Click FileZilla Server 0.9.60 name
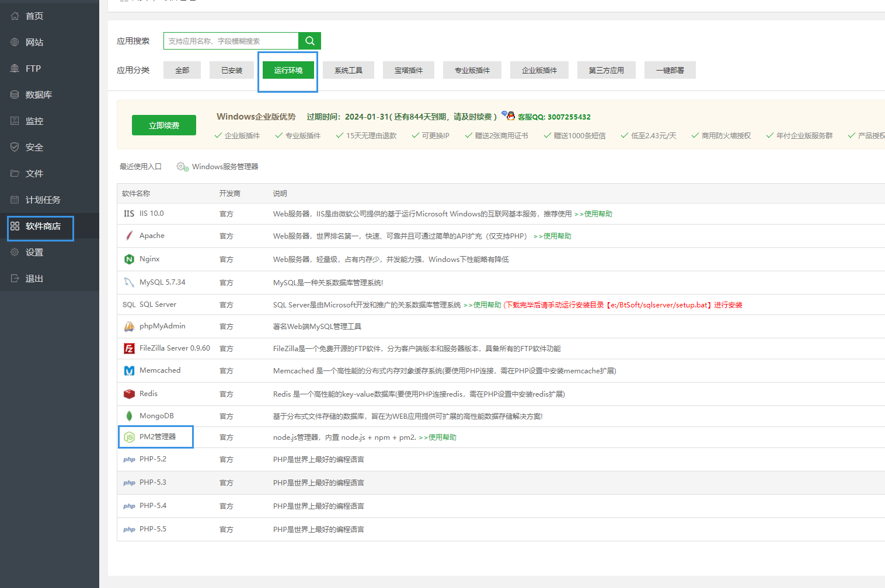Image resolution: width=885 pixels, height=588 pixels. (175, 348)
